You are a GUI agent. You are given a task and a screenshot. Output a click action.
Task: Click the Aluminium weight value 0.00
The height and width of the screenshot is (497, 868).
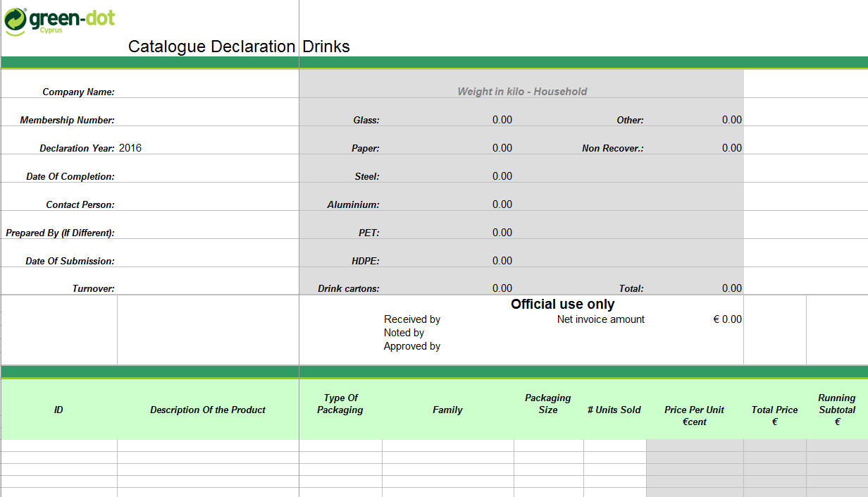(502, 204)
